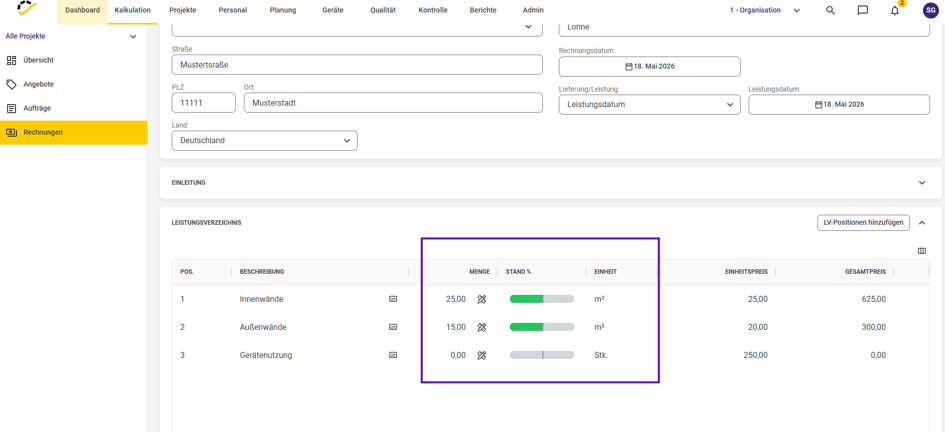
Task: Click the measure icon next to 25,00
Action: click(482, 299)
